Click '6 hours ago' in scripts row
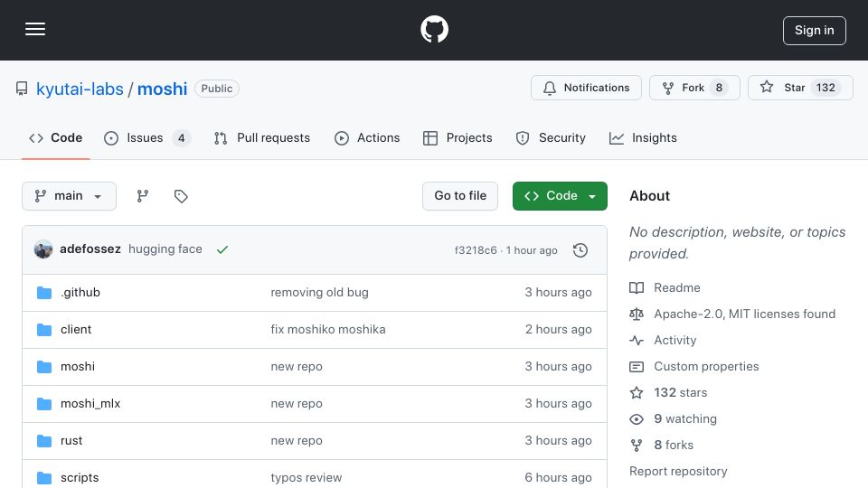Image resolution: width=868 pixels, height=488 pixels. point(558,477)
